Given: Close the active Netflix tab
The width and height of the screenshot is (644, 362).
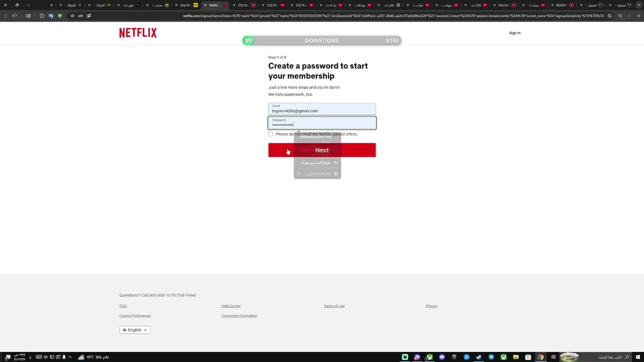Looking at the screenshot, I should click(x=205, y=5).
